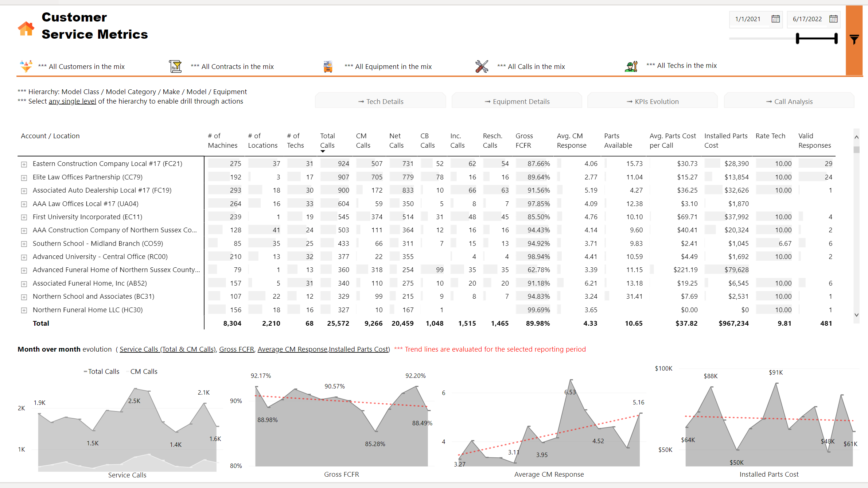Expand the Elite Law Offices Partnership row

(x=24, y=178)
